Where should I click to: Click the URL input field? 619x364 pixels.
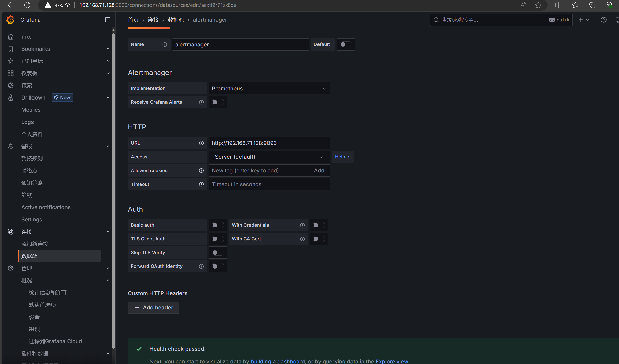(269, 143)
